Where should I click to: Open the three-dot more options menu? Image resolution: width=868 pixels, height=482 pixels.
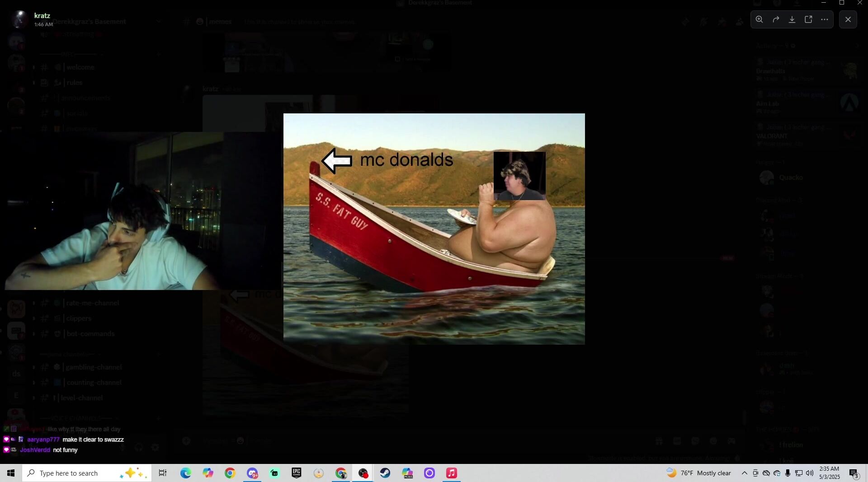(825, 19)
